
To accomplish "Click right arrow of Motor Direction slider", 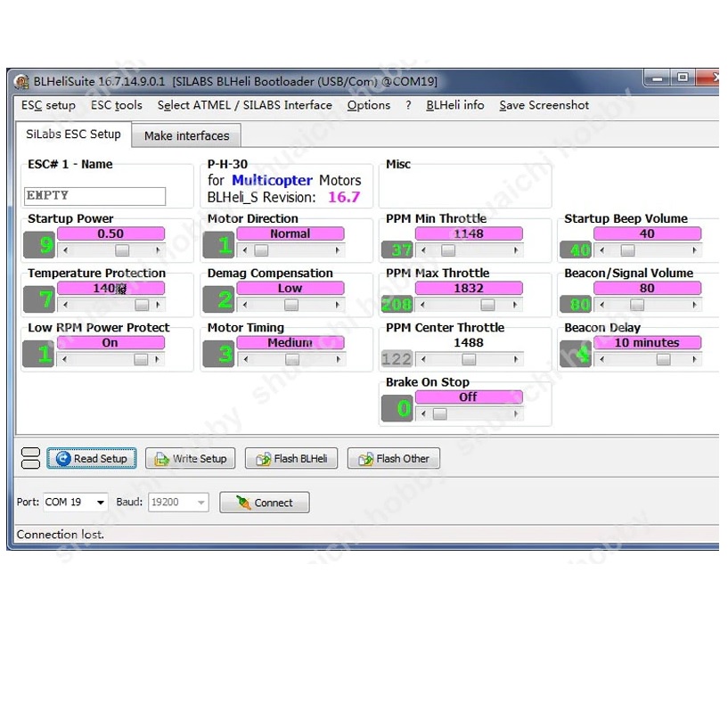I will point(338,250).
